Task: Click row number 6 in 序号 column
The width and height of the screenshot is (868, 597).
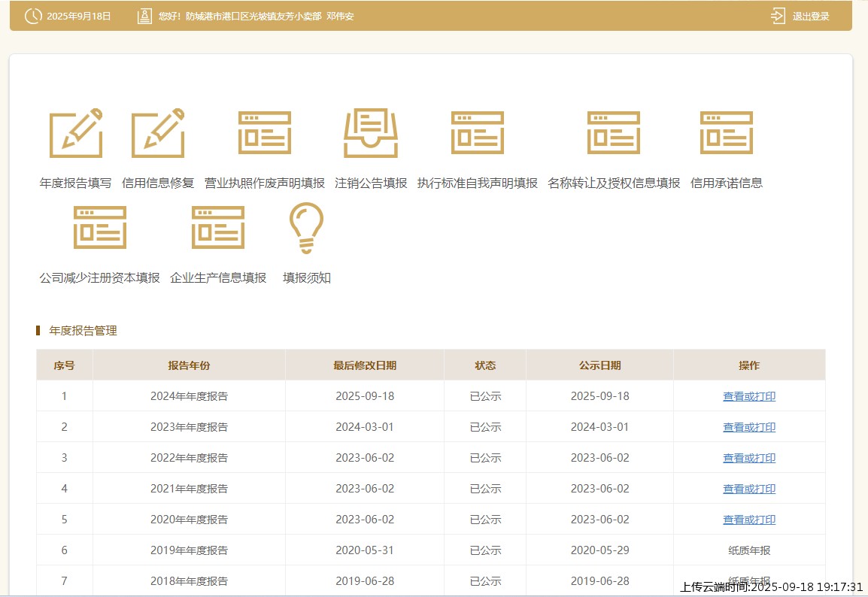Action: click(64, 550)
